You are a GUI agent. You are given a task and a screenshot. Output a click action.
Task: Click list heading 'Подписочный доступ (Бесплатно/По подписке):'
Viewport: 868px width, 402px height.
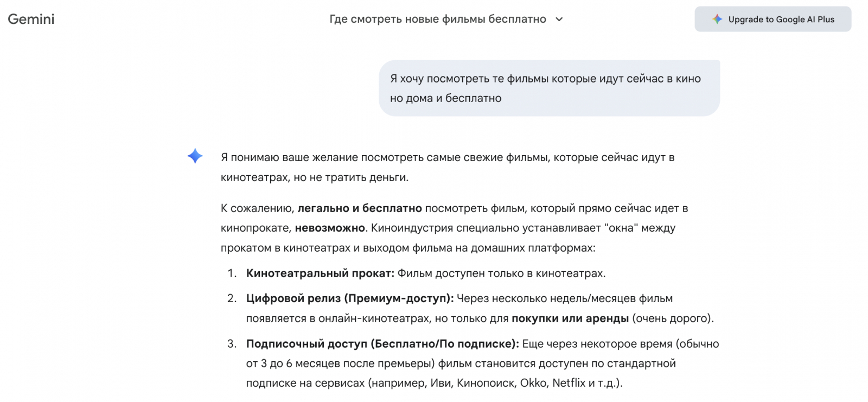coord(382,344)
